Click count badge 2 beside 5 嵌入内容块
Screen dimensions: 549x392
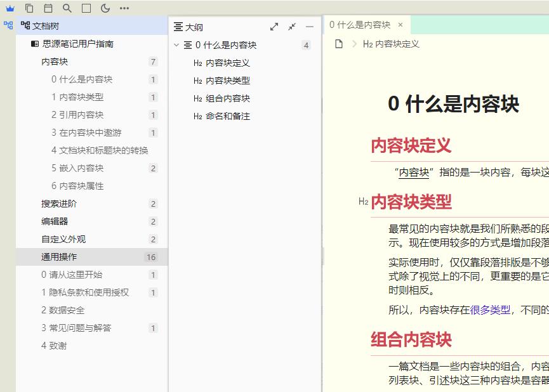(153, 168)
